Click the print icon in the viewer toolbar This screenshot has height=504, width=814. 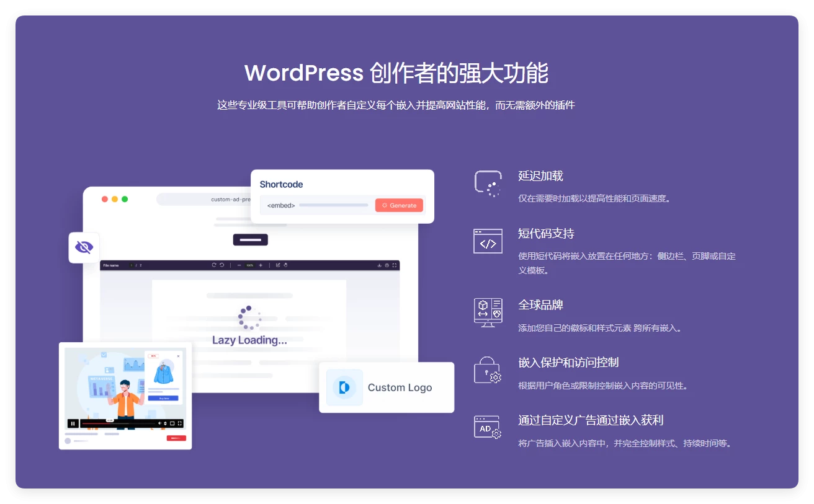(387, 264)
